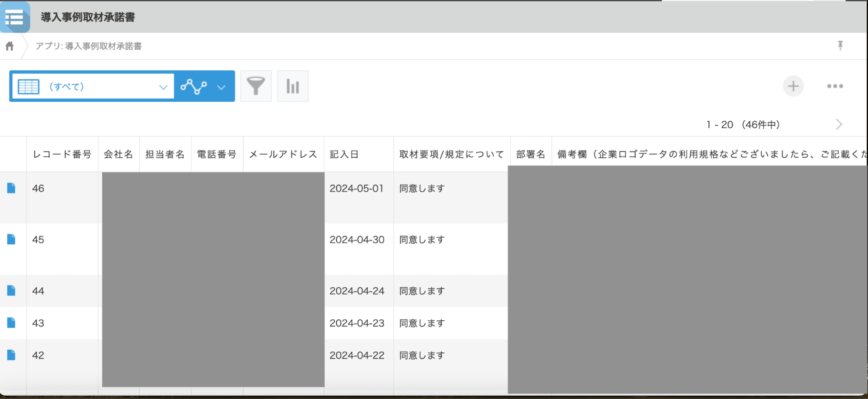Open record 45 details icon
Image resolution: width=868 pixels, height=399 pixels.
point(11,239)
